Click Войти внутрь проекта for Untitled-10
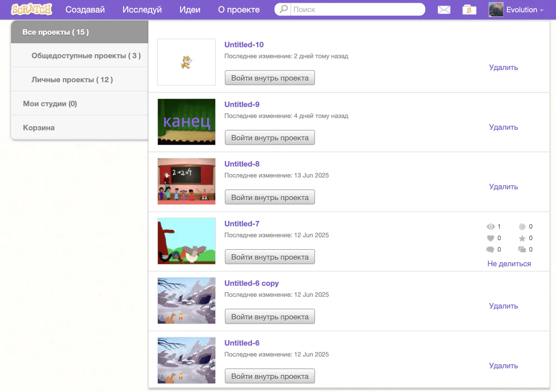The image size is (556, 392). tap(270, 78)
